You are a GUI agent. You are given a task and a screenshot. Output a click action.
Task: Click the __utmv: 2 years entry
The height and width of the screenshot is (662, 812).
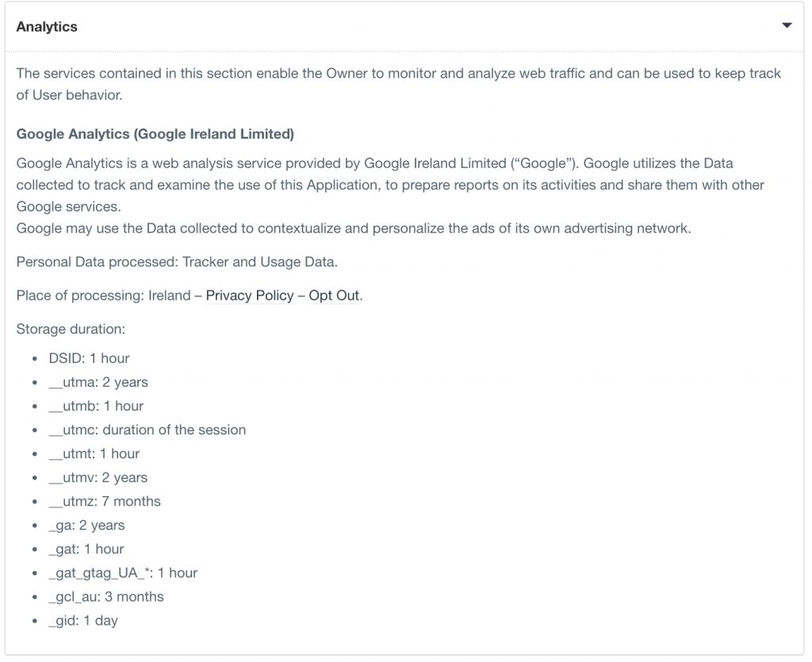(98, 477)
